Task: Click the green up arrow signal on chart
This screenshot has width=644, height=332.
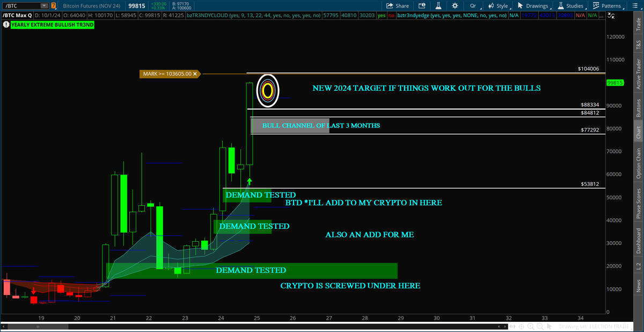Action: 249,182
